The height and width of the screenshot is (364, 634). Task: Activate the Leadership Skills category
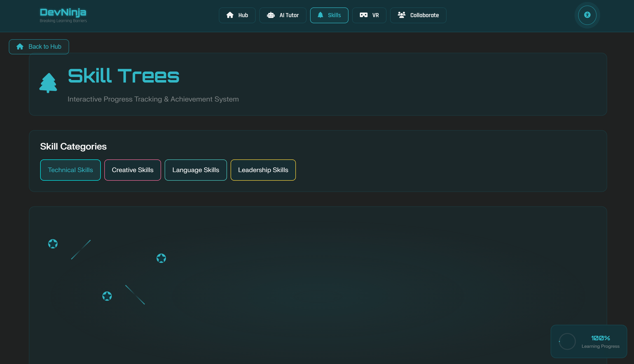tap(263, 170)
